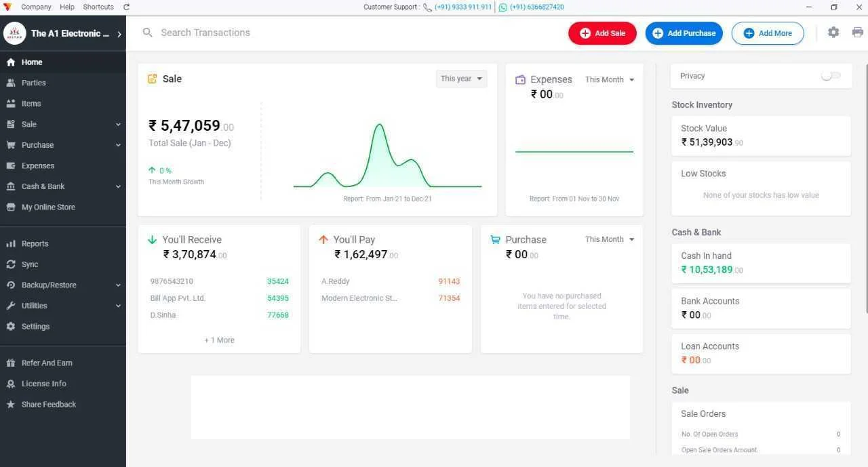Click '+ 1 More' under You'll Receive
The image size is (868, 467).
(219, 340)
